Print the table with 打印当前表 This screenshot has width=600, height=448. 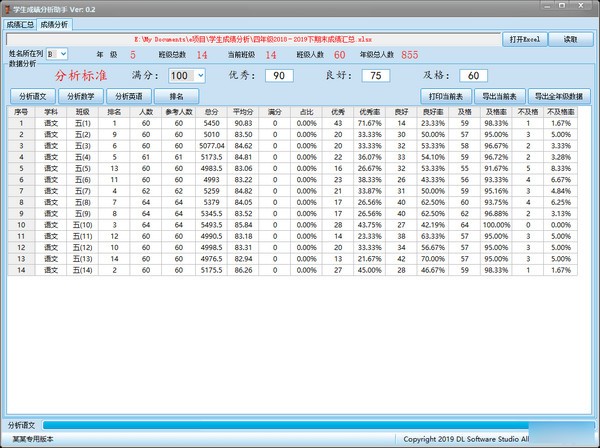click(444, 95)
